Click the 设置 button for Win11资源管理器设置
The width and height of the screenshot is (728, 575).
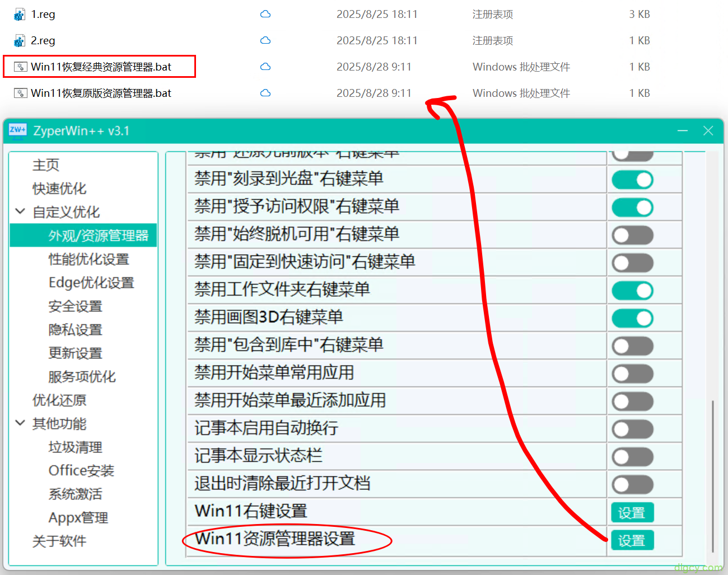tap(632, 540)
